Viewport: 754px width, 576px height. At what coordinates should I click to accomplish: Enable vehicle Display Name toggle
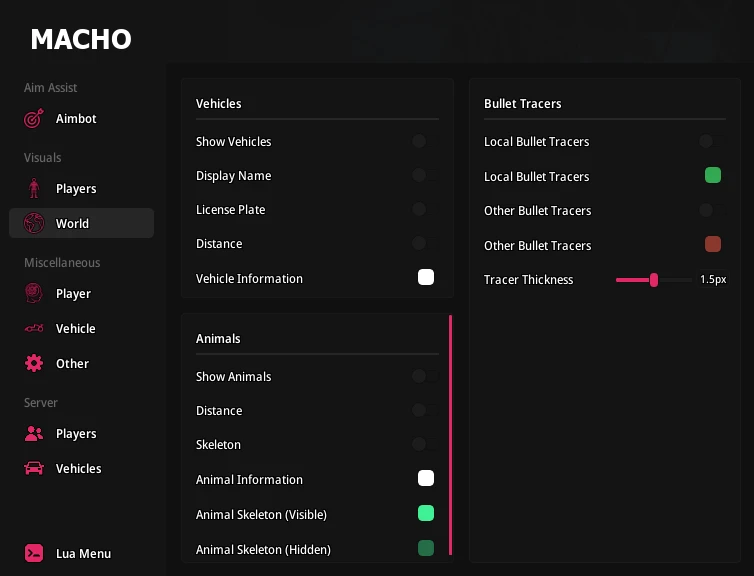[x=426, y=175]
